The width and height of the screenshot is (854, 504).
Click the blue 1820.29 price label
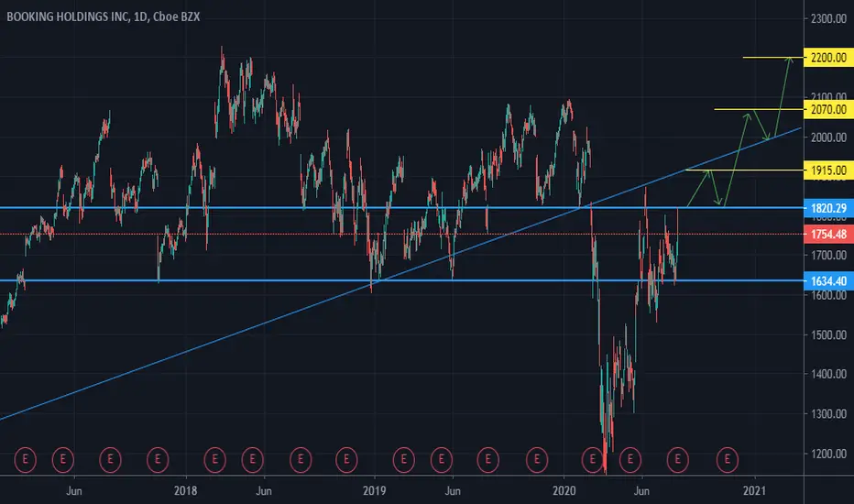[828, 208]
